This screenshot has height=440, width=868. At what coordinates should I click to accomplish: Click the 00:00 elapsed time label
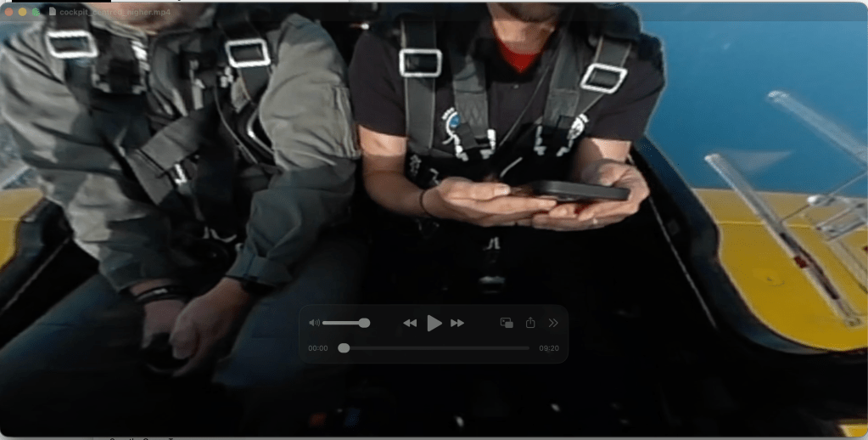pyautogui.click(x=318, y=348)
